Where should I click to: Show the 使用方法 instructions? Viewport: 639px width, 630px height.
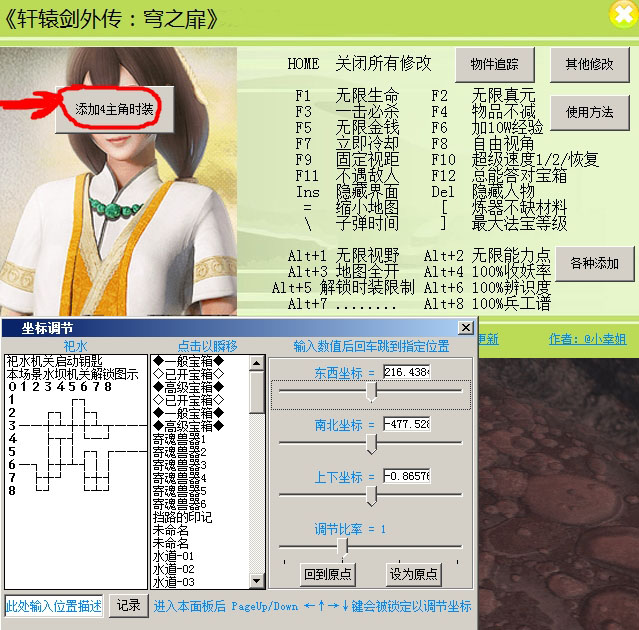click(x=590, y=113)
